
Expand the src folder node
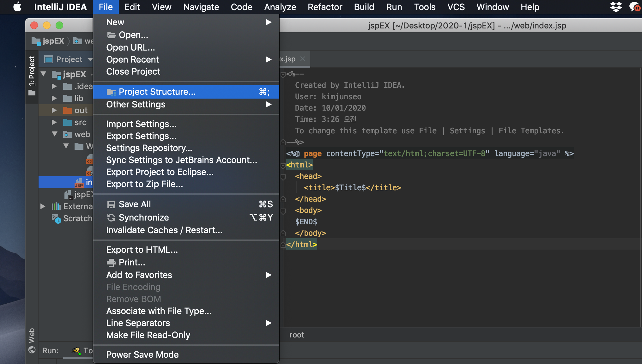[54, 122]
